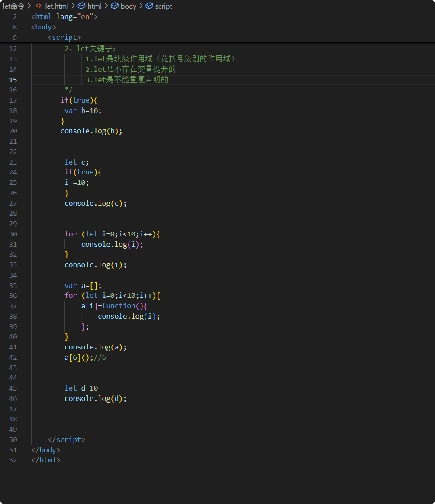The image size is (435, 504).
Task: Expand chevron after 'let命令' breadcrumb
Action: [29, 6]
